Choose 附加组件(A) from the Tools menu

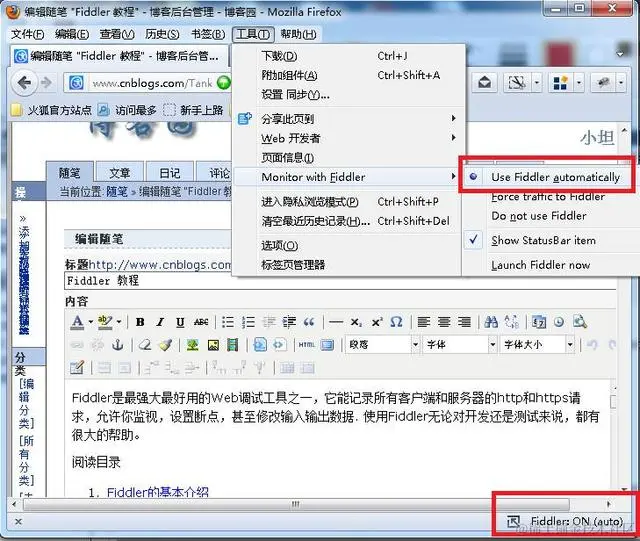tap(348, 75)
